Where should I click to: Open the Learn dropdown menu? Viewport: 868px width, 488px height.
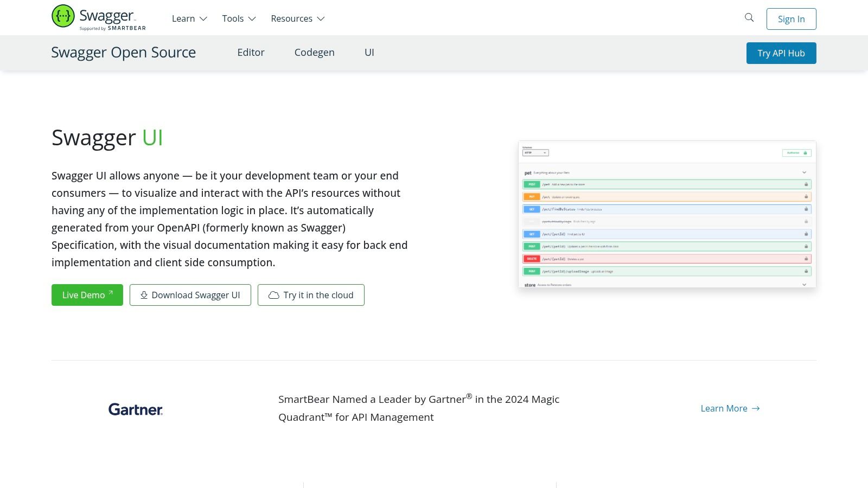coord(189,18)
